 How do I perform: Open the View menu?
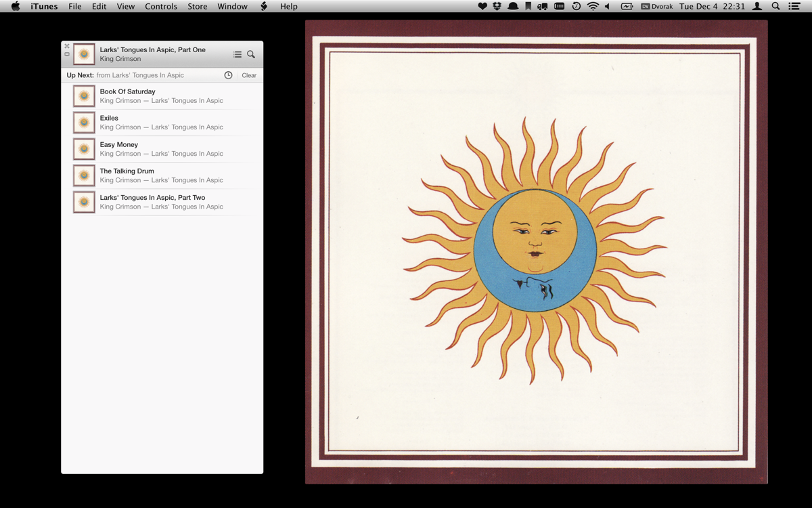click(x=126, y=6)
